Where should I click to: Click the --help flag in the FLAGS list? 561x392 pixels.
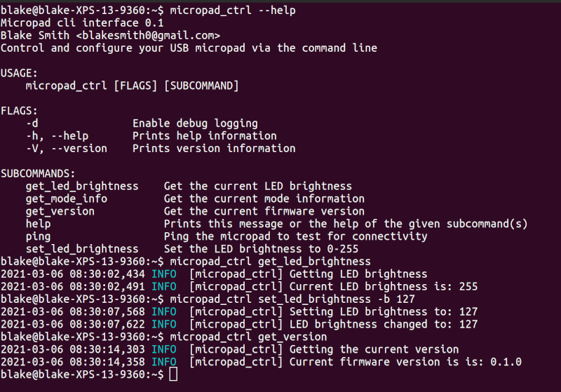coord(69,136)
